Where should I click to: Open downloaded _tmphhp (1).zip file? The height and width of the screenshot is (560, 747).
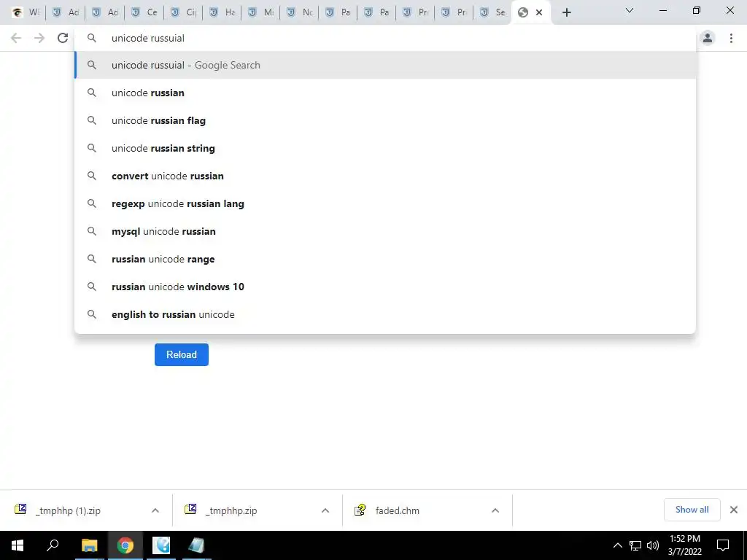pos(68,510)
